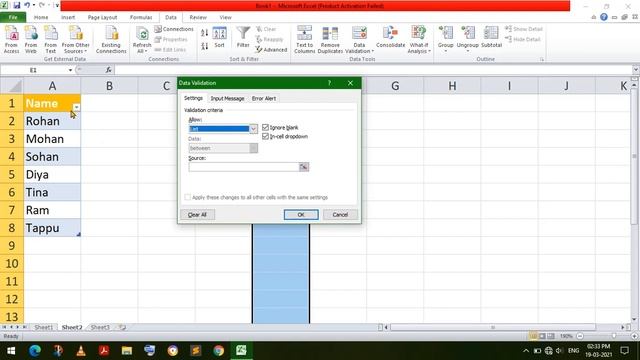Select cell containing Rohan

point(52,121)
